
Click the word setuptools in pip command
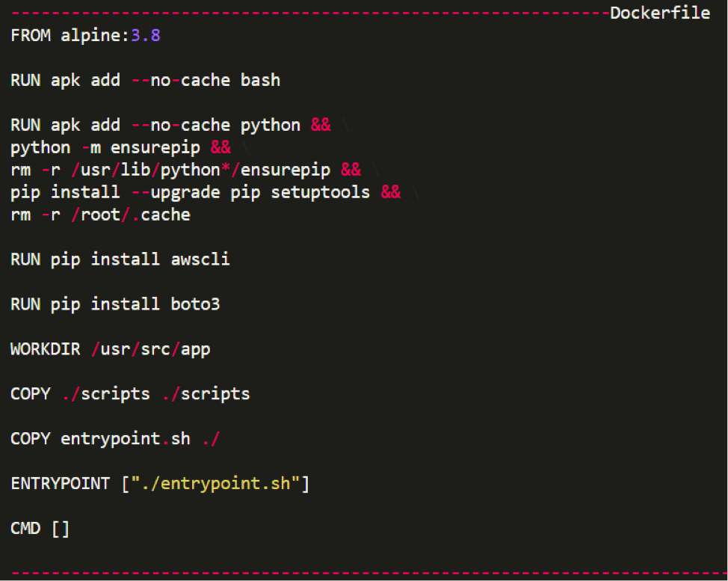[321, 192]
